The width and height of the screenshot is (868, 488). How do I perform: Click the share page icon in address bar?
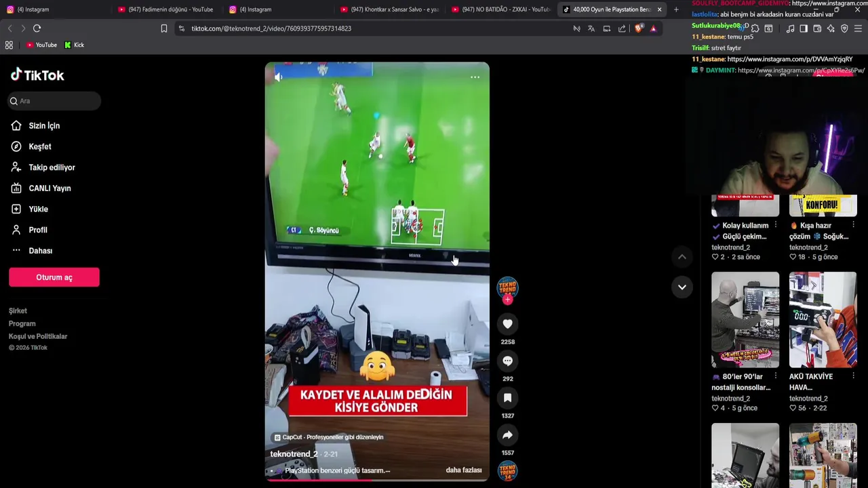tap(622, 28)
